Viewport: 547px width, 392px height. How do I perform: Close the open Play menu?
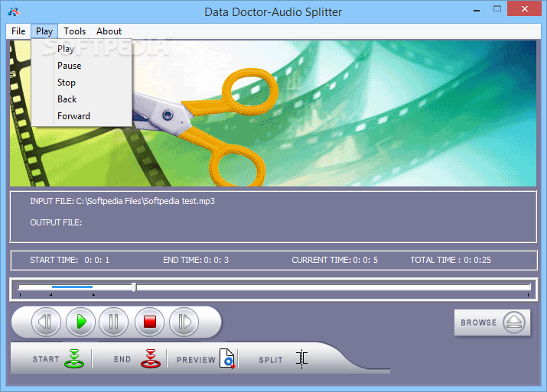point(44,31)
